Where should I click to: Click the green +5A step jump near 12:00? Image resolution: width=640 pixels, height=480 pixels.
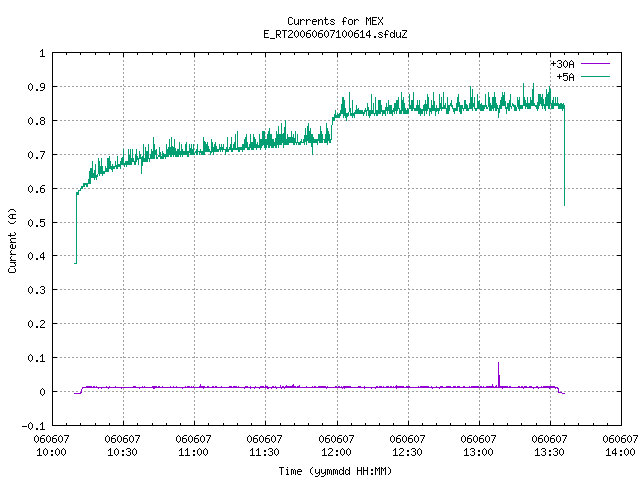[x=332, y=129]
